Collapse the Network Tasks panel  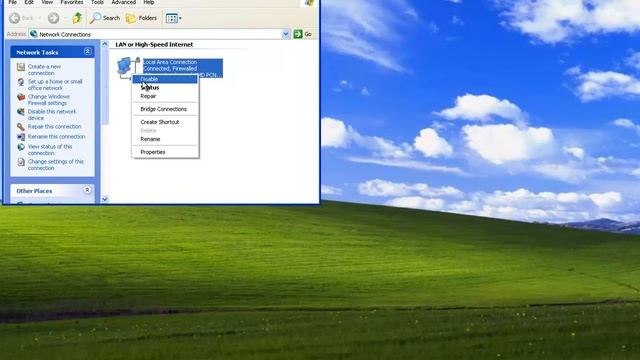click(87, 51)
